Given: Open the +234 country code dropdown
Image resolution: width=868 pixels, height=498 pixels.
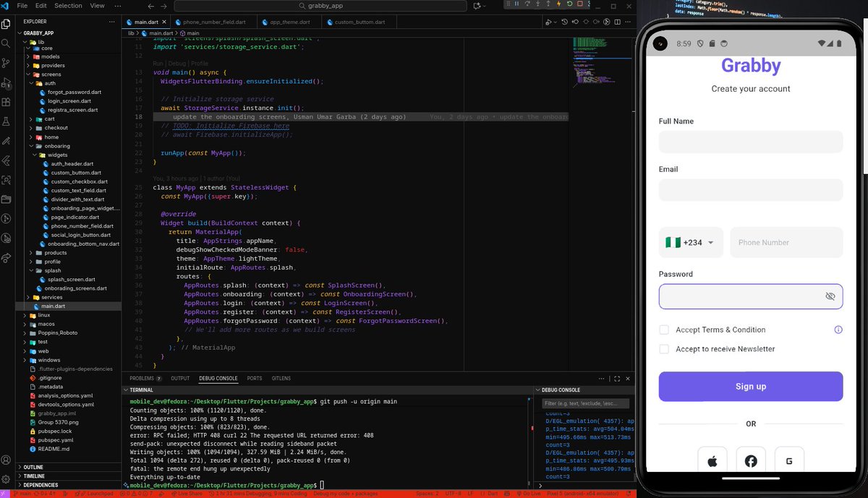Looking at the screenshot, I should pyautogui.click(x=691, y=243).
